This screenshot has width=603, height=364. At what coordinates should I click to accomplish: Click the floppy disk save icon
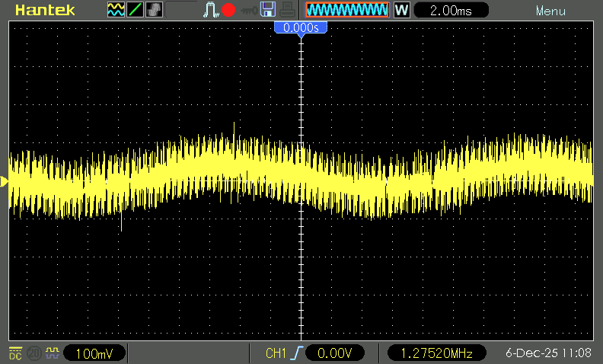coord(267,10)
